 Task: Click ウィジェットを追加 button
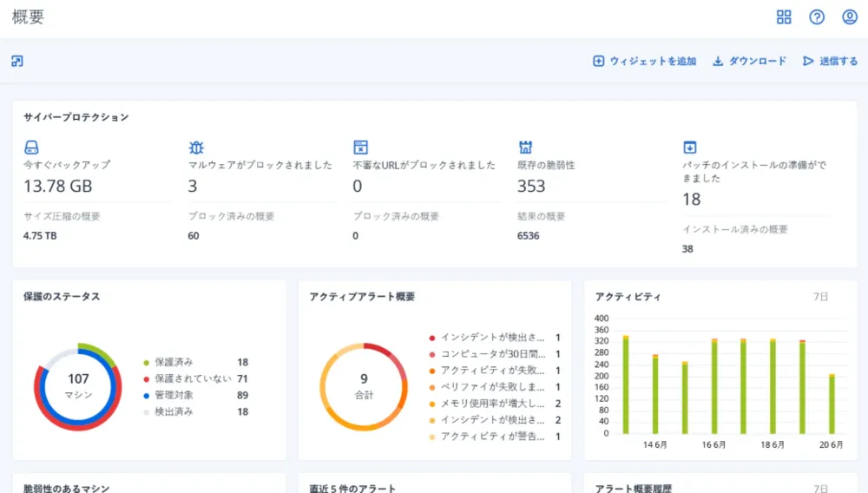pyautogui.click(x=645, y=61)
